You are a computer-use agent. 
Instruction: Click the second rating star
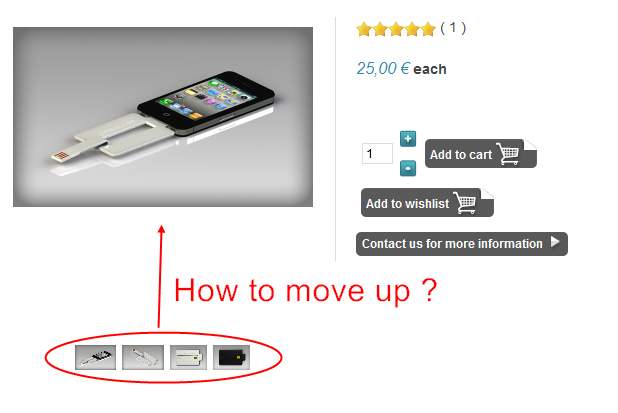pyautogui.click(x=380, y=29)
